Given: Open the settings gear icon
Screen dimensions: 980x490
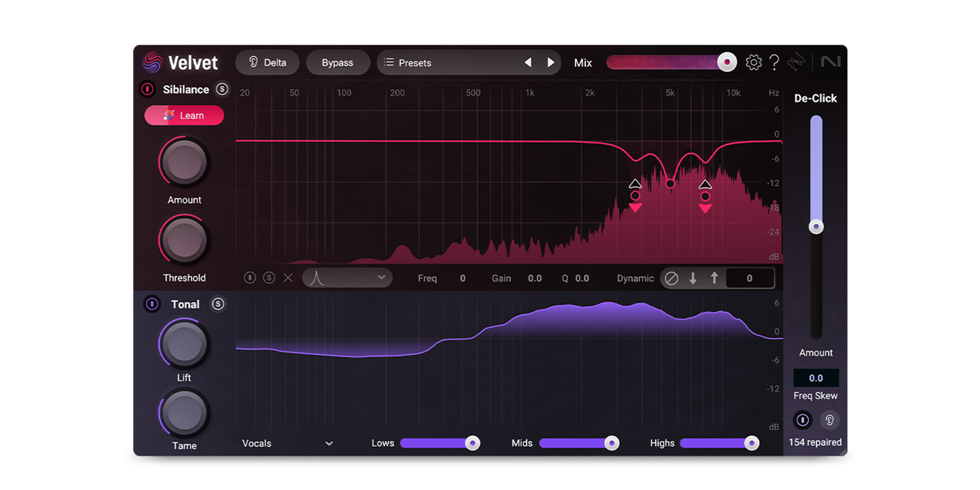Looking at the screenshot, I should pos(753,62).
